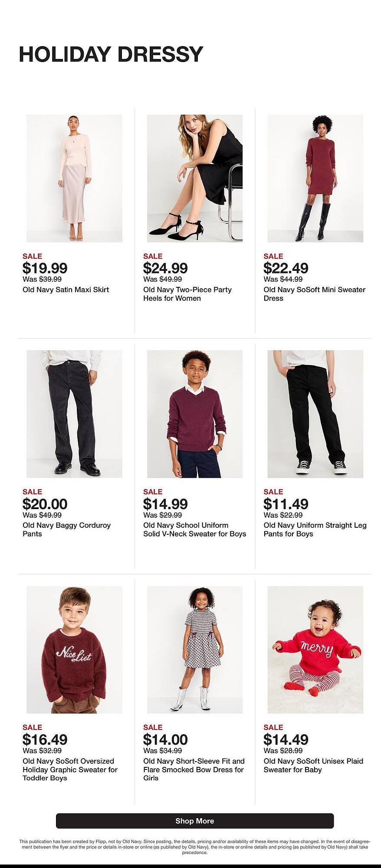This screenshot has width=381, height=868.
Task: Click the $19.99 sale price
Action: pyautogui.click(x=45, y=268)
